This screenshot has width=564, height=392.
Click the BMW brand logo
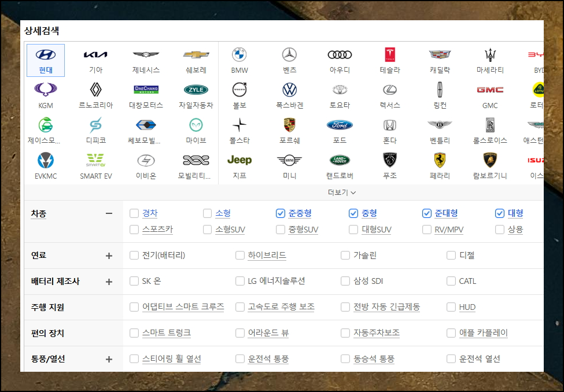[239, 55]
